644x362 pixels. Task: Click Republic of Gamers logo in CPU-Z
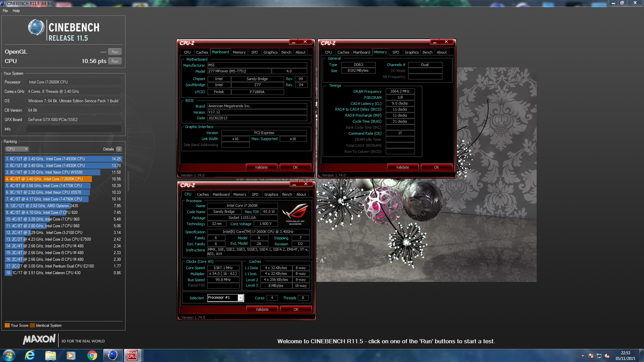tap(295, 214)
